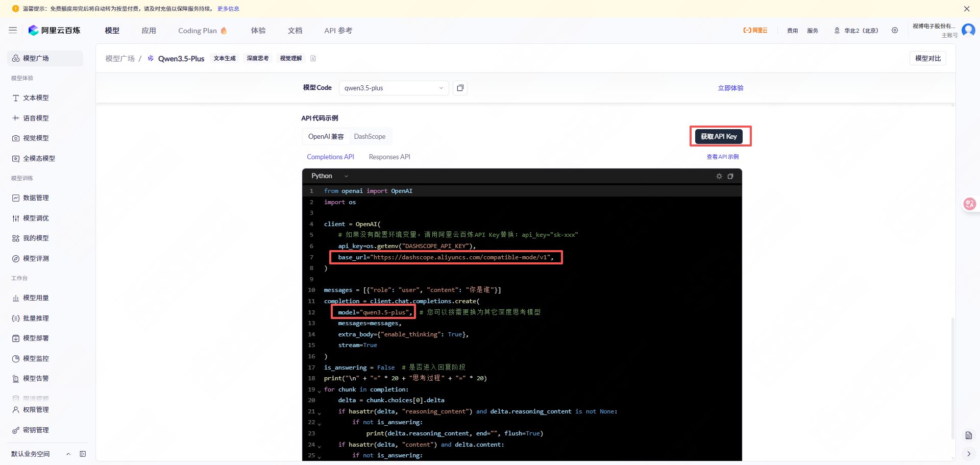
Task: Open the 服务 top bar link
Action: pyautogui.click(x=813, y=31)
